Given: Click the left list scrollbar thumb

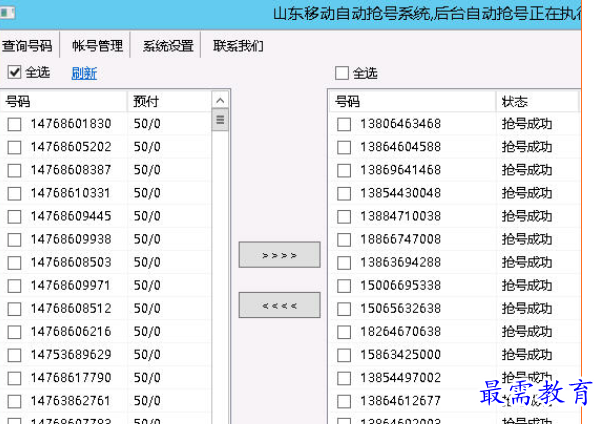Looking at the screenshot, I should click(220, 120).
